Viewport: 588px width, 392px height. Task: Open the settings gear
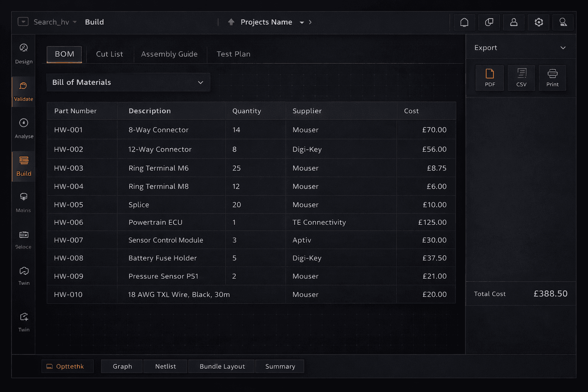(x=538, y=22)
